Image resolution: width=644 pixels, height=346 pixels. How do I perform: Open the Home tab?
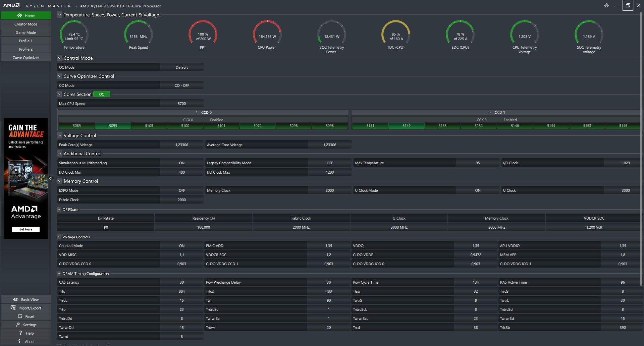[26, 15]
